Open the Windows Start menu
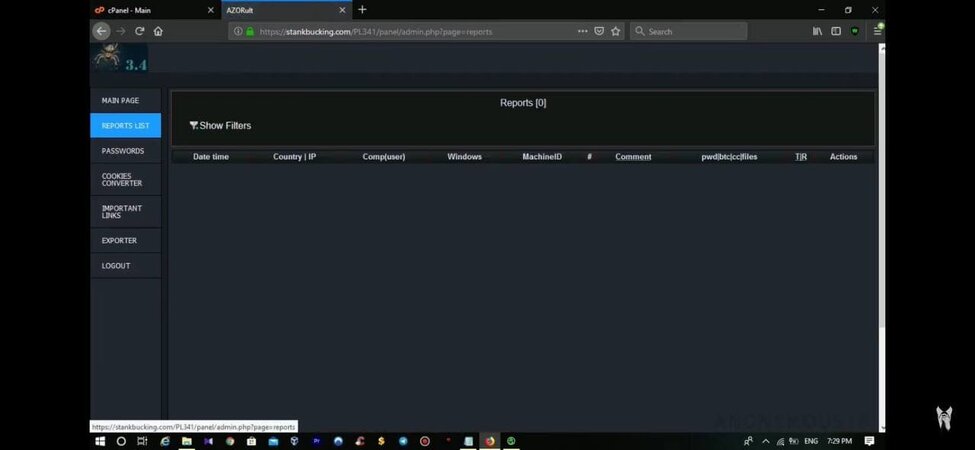The width and height of the screenshot is (975, 450). 100,441
